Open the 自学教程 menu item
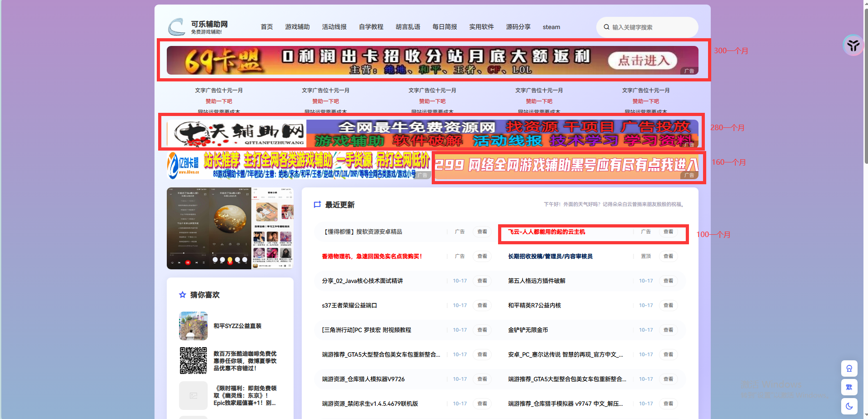This screenshot has height=419, width=868. click(x=371, y=27)
